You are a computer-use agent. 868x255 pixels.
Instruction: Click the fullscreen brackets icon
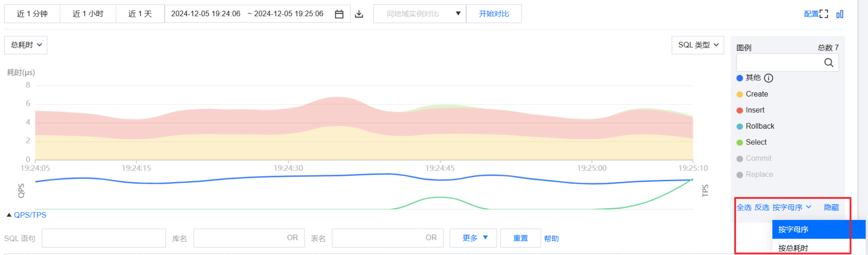tap(824, 14)
